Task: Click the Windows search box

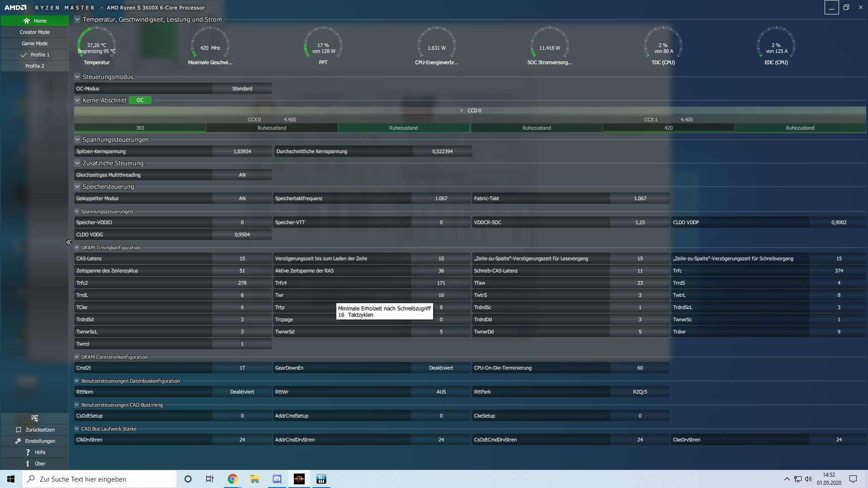Action: (99, 479)
